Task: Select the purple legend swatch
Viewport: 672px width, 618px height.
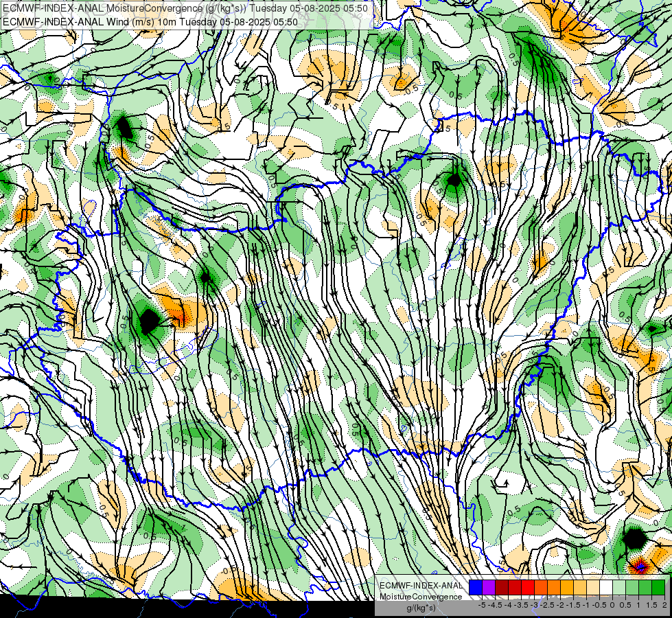Action: (489, 587)
